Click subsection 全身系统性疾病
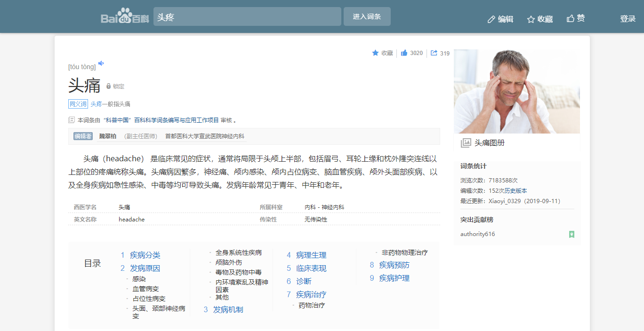This screenshot has height=331, width=644. 239,252
